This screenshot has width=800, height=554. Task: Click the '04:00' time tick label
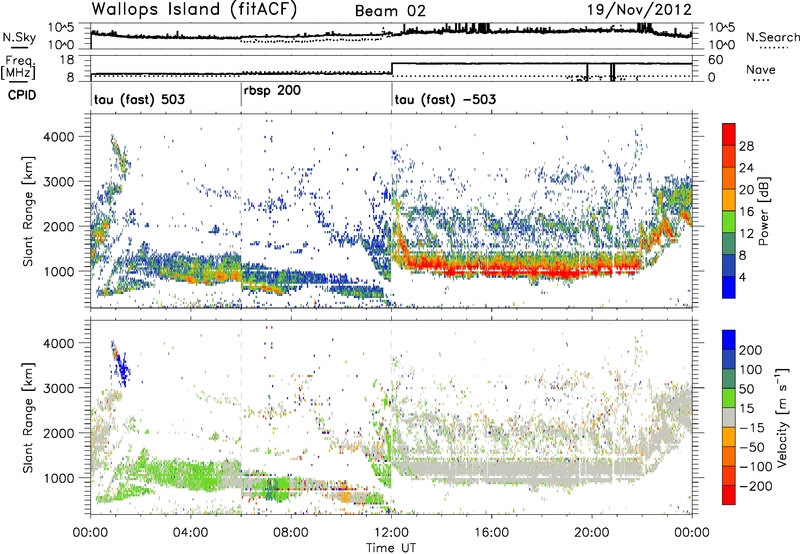[191, 533]
